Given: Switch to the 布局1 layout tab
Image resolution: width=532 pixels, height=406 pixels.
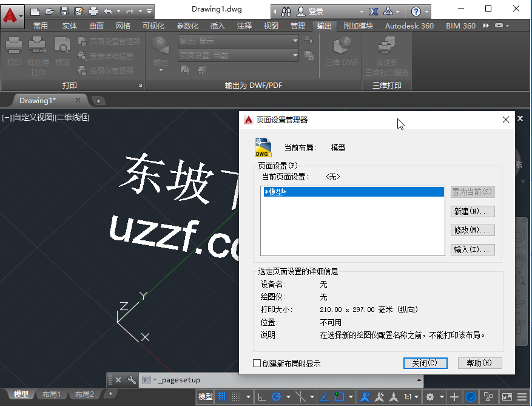Looking at the screenshot, I should [51, 394].
